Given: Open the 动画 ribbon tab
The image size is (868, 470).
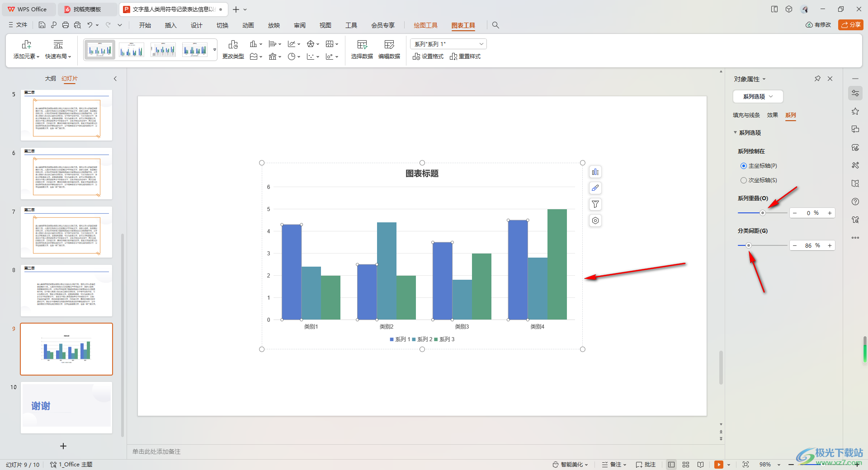Looking at the screenshot, I should tap(248, 25).
